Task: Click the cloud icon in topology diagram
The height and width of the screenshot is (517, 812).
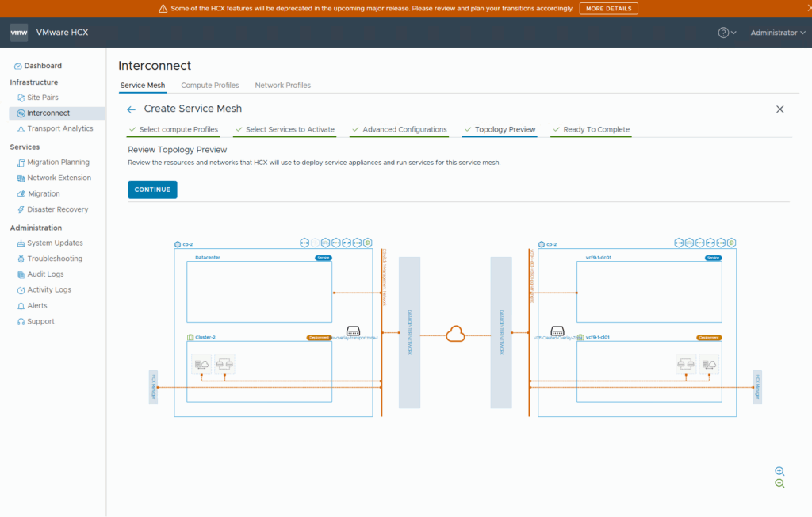Action: (455, 335)
